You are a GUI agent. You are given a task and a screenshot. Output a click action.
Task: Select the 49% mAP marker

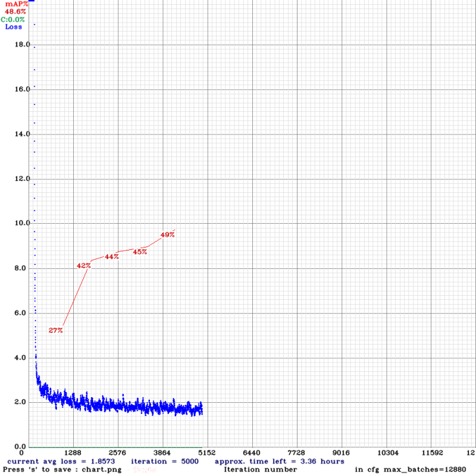(x=168, y=234)
